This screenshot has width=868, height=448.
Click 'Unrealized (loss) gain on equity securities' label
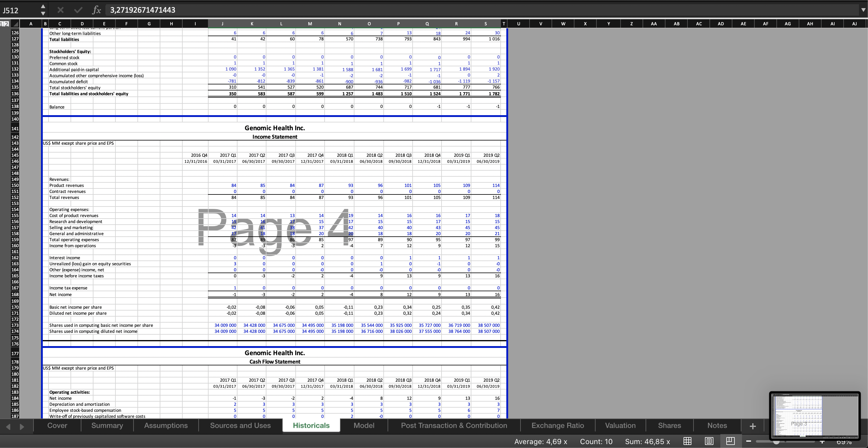(90, 263)
